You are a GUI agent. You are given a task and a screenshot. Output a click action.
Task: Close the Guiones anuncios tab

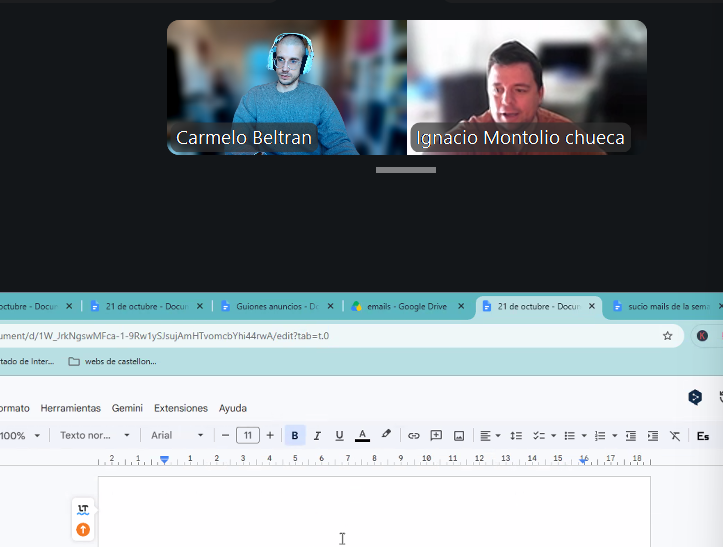pyautogui.click(x=330, y=306)
